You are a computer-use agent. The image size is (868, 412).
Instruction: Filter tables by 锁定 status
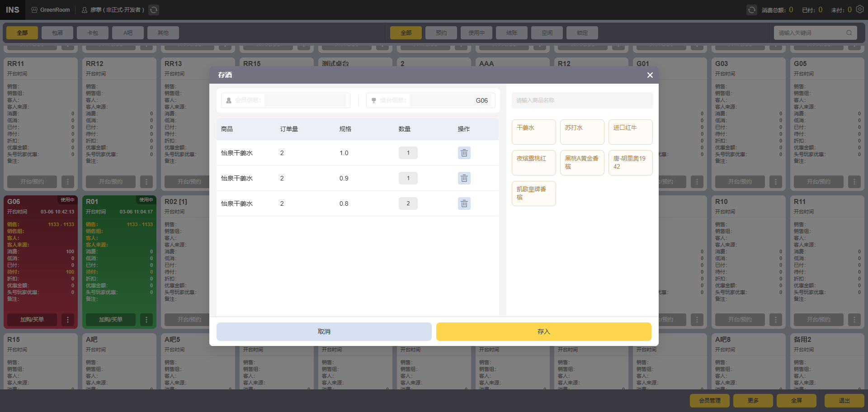(x=582, y=33)
